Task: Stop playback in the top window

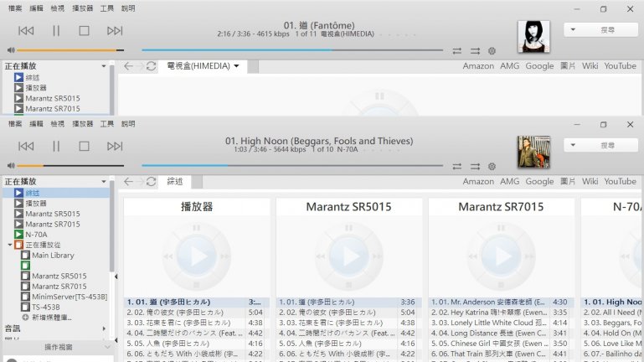Action: tap(85, 31)
